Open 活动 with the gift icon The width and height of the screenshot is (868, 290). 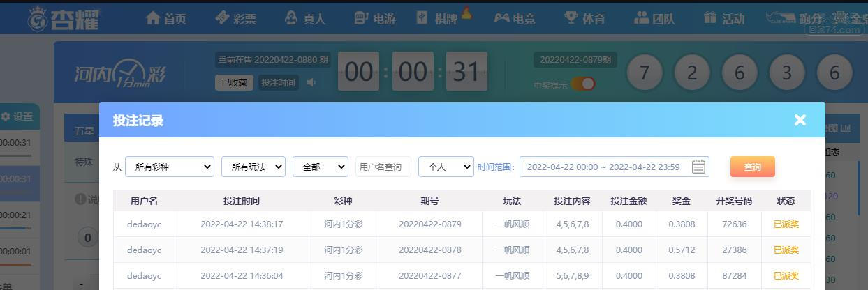coord(724,18)
